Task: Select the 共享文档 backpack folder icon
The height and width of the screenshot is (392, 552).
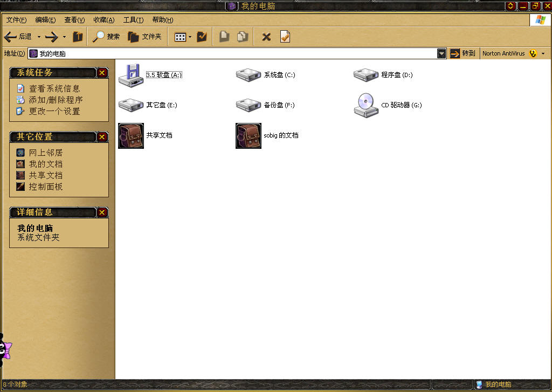Action: (131, 135)
